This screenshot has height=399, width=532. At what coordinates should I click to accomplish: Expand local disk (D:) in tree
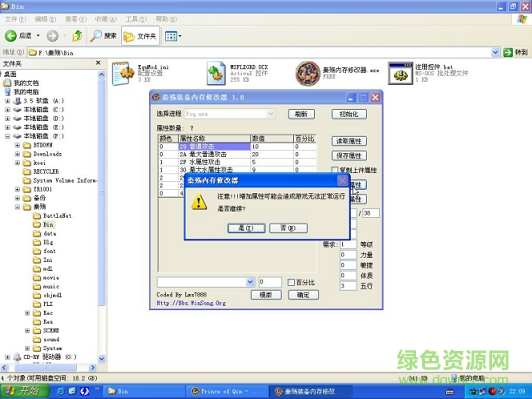click(7, 118)
